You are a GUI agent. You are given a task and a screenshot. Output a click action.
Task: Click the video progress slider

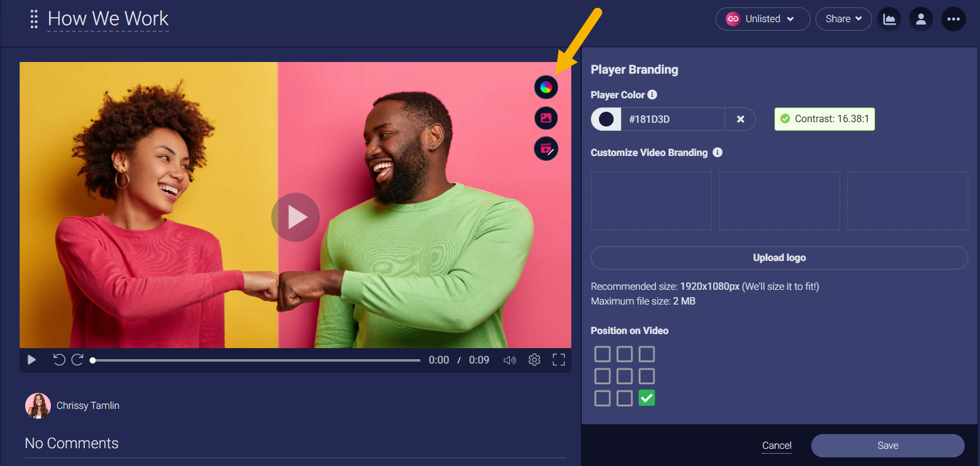(256, 360)
